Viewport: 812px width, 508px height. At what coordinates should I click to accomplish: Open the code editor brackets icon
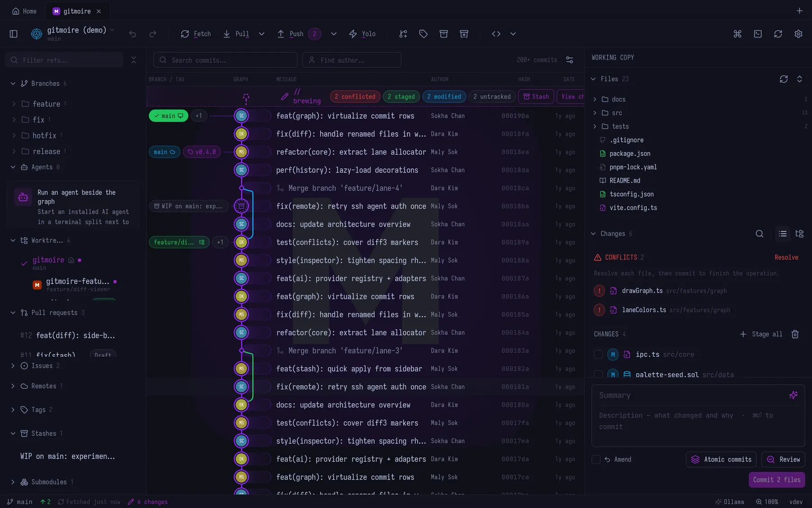coord(496,34)
